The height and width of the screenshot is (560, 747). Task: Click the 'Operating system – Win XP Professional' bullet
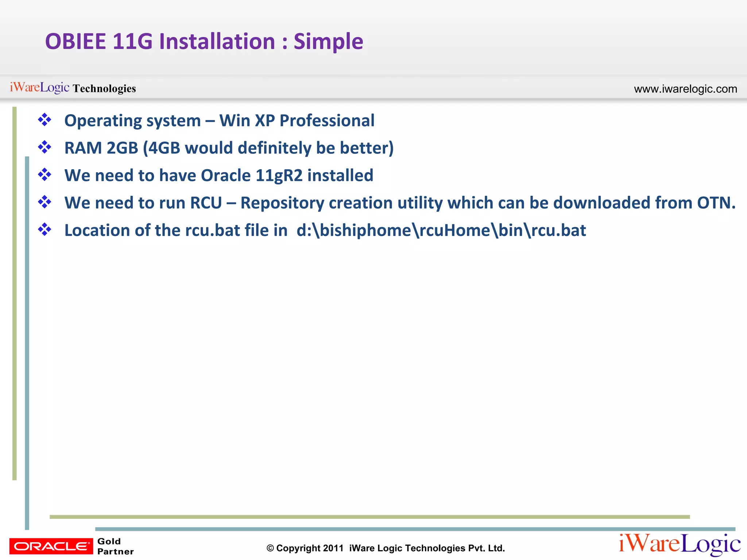point(219,121)
